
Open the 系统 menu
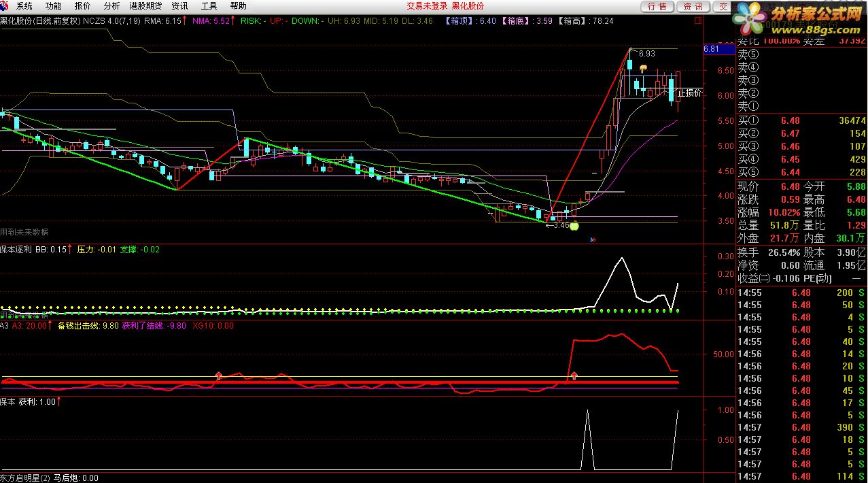24,5
